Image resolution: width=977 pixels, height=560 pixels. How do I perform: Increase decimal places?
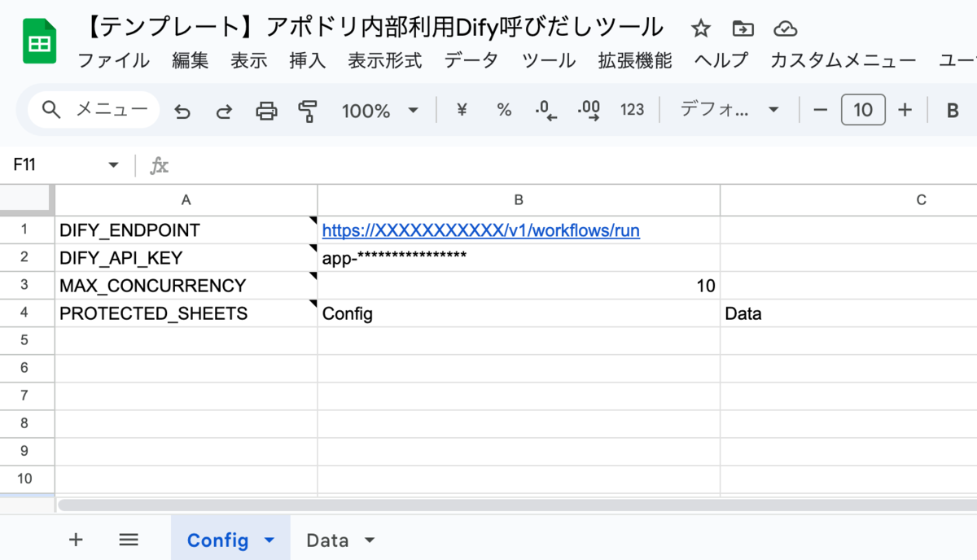tap(589, 111)
